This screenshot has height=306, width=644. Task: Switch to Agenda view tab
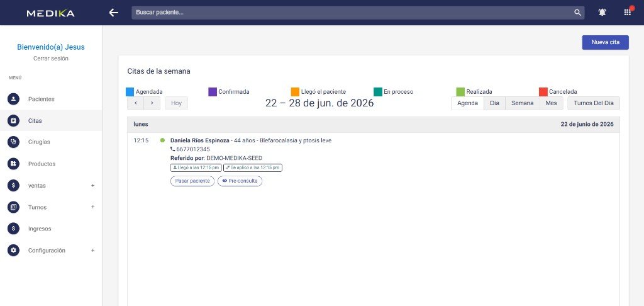pyautogui.click(x=467, y=103)
